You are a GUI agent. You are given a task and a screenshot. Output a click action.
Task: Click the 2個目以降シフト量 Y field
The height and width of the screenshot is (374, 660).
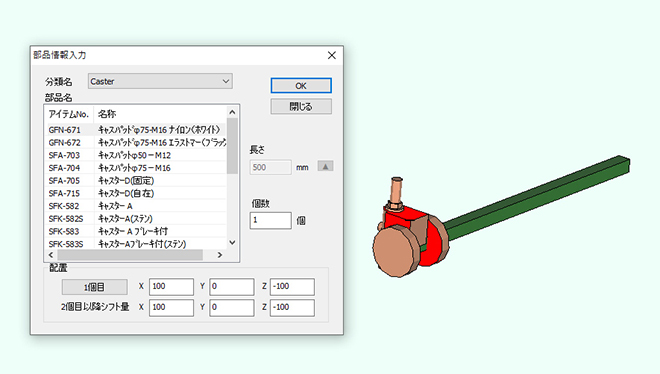(232, 308)
